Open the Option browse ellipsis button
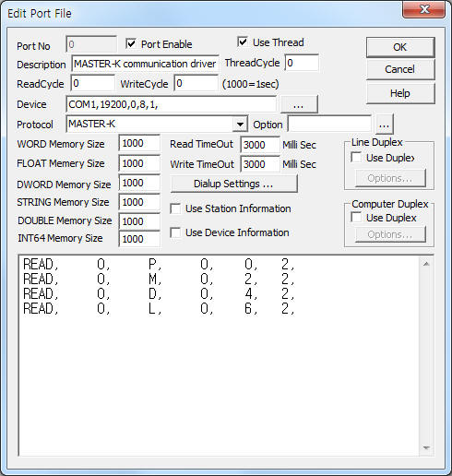The height and width of the screenshot is (476, 452). click(384, 125)
